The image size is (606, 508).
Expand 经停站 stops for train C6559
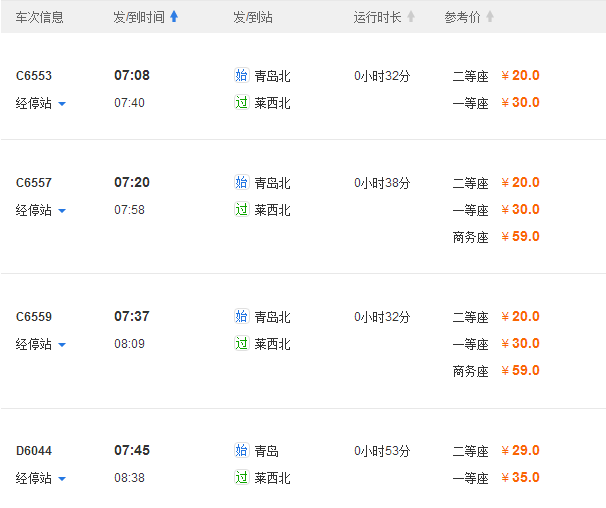pos(62,345)
